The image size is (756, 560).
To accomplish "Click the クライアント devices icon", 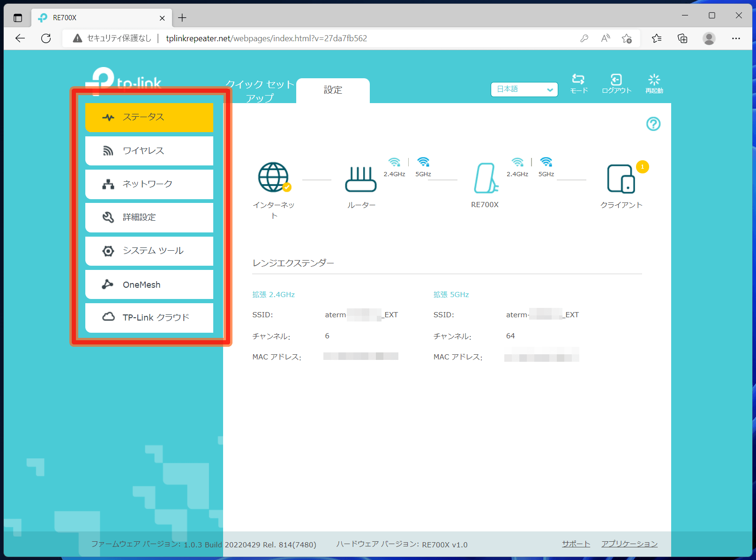I will click(x=621, y=179).
